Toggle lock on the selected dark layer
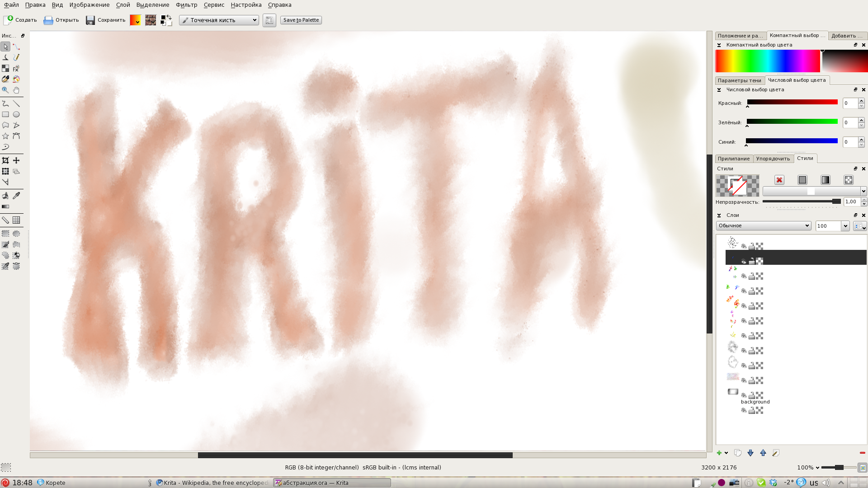 point(752,261)
